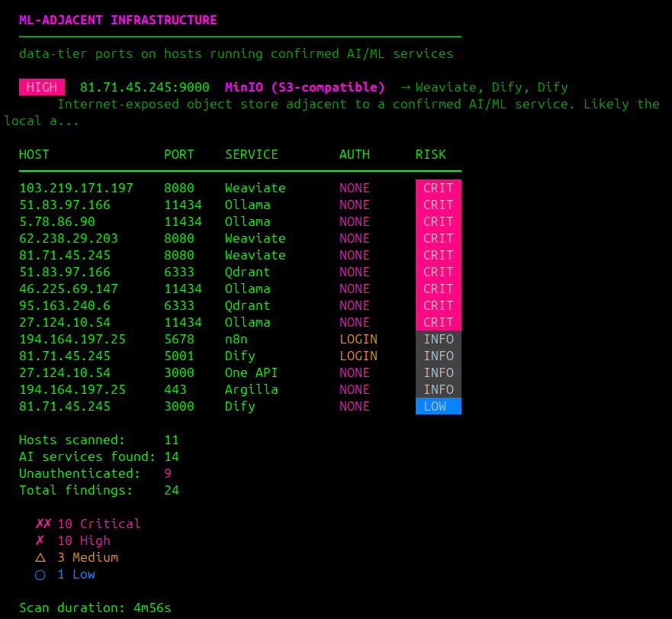Select host 95.163.240.6
This screenshot has width=672, height=619.
(65, 305)
